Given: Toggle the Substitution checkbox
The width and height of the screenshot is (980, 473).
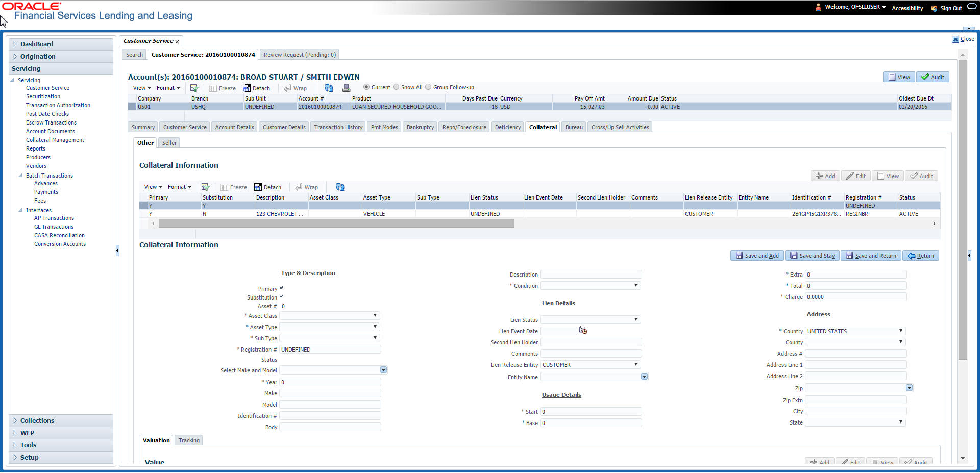Looking at the screenshot, I should (282, 297).
